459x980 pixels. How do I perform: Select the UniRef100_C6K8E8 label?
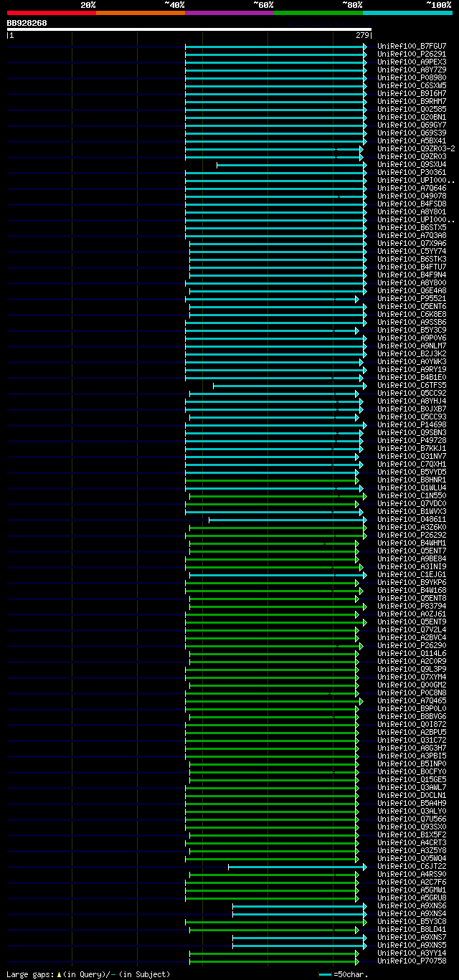coord(412,314)
